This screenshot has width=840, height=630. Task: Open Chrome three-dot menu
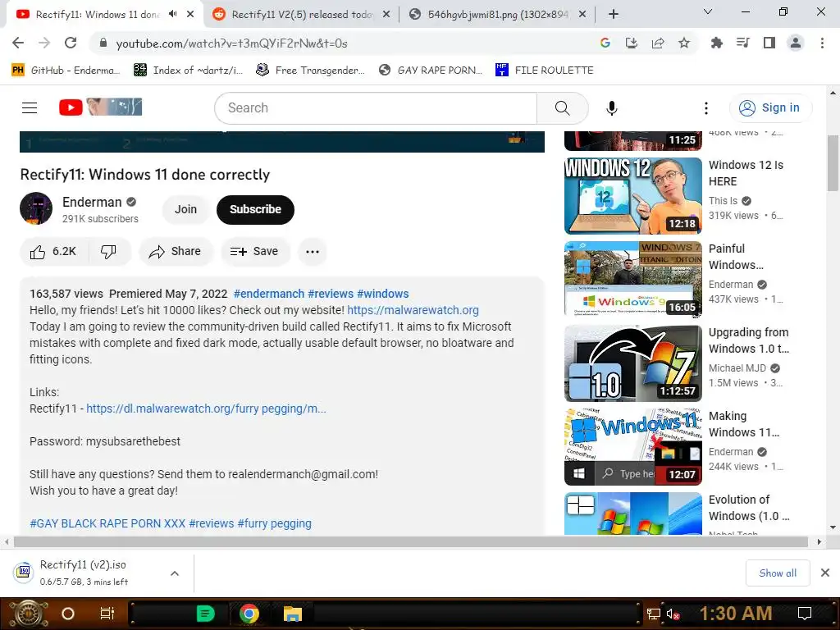(x=822, y=43)
